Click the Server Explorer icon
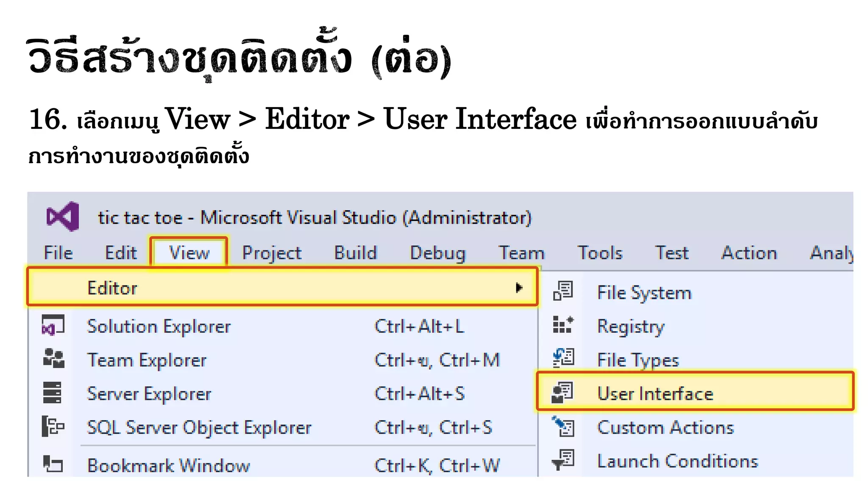The width and height of the screenshot is (868, 488). (x=53, y=392)
